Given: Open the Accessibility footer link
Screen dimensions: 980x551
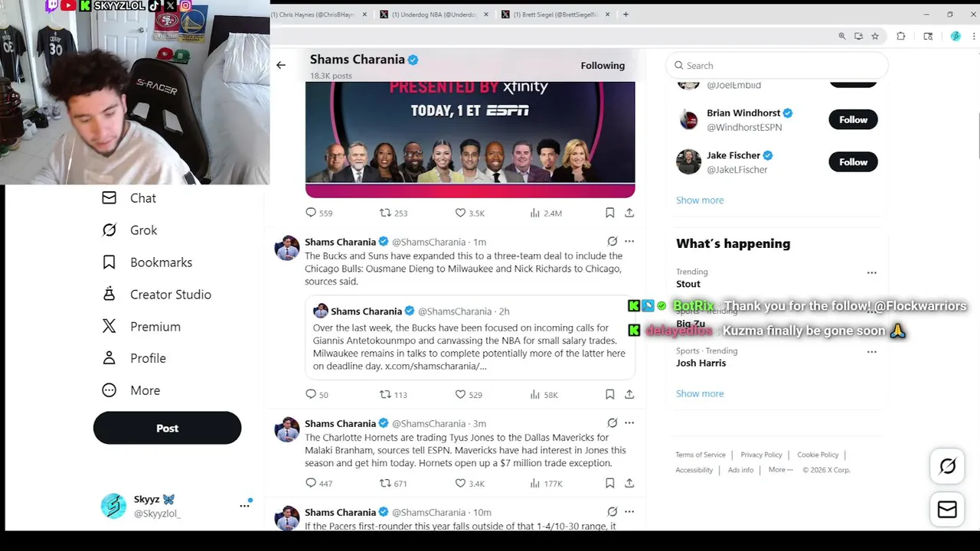Looking at the screenshot, I should (x=694, y=470).
